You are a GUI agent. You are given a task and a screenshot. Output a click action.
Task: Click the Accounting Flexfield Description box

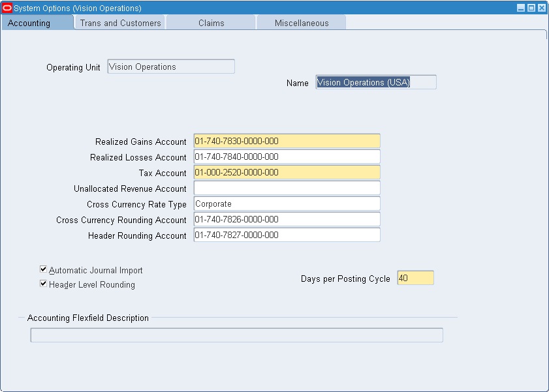(x=237, y=335)
